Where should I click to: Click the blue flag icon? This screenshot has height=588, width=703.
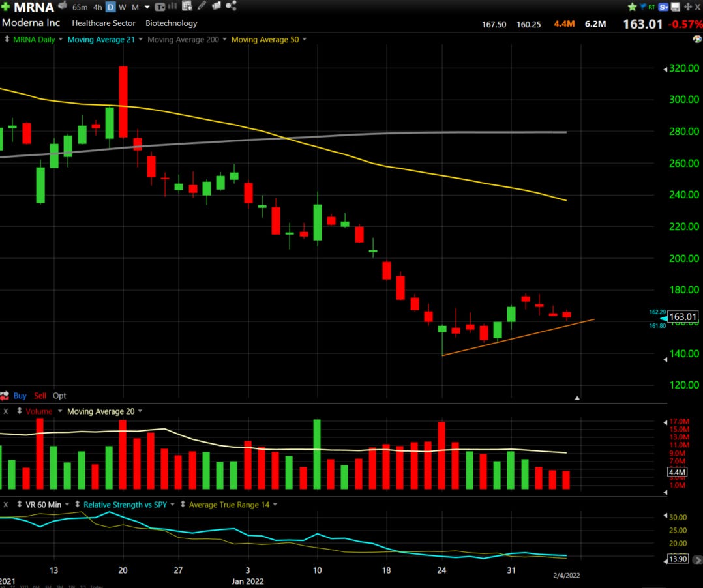click(x=642, y=7)
